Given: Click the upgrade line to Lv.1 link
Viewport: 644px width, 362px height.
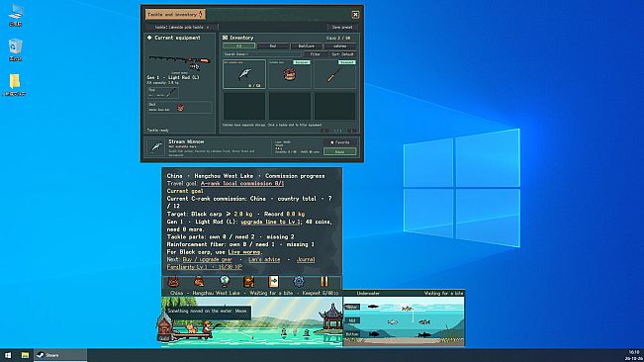Looking at the screenshot, I should coord(271,222).
